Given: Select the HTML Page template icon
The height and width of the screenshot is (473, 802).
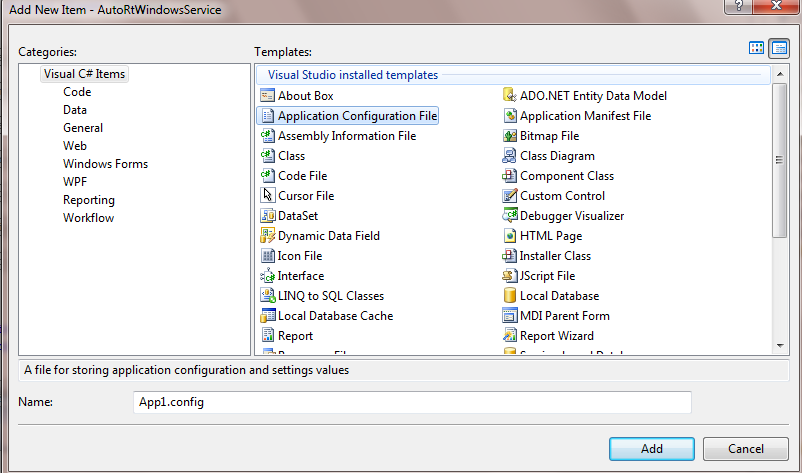Looking at the screenshot, I should click(509, 236).
